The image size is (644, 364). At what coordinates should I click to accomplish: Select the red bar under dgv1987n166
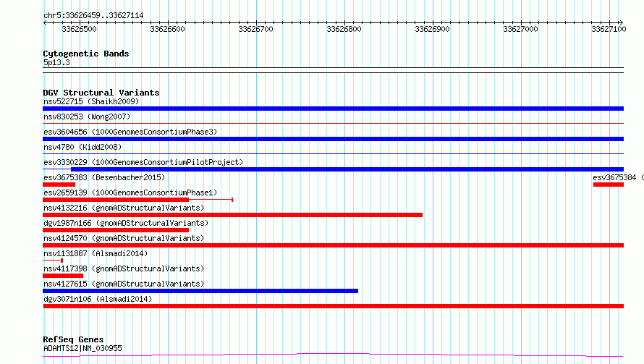[x=116, y=230]
